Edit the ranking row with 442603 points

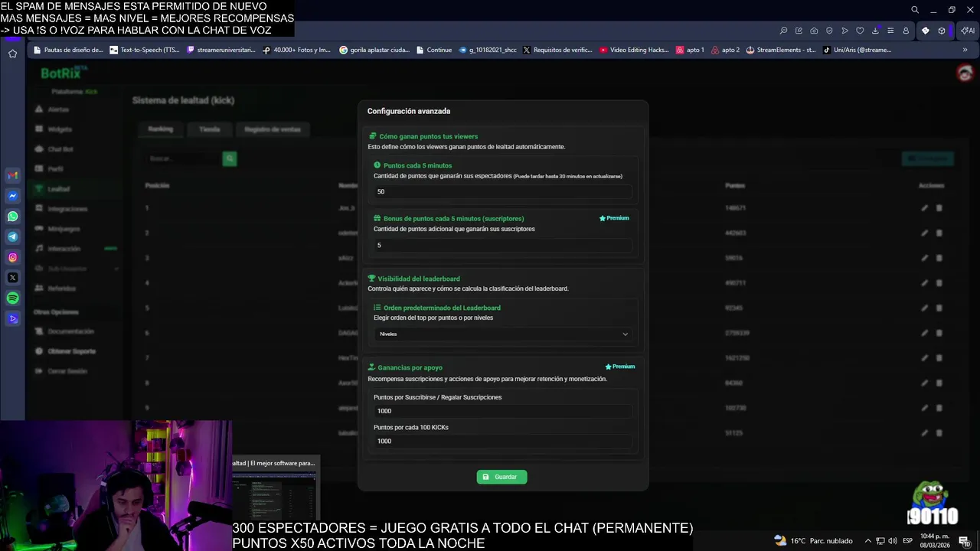pos(925,233)
